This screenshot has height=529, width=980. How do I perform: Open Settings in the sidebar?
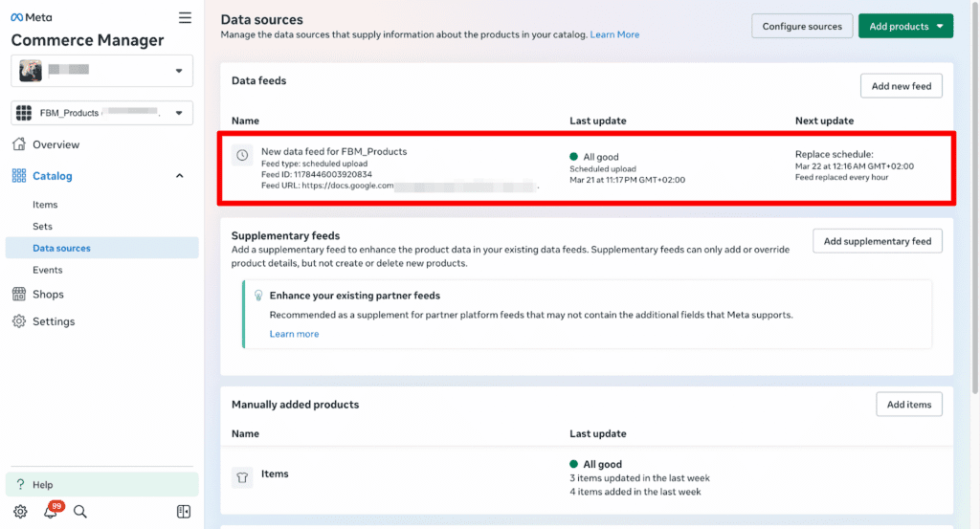pos(54,321)
